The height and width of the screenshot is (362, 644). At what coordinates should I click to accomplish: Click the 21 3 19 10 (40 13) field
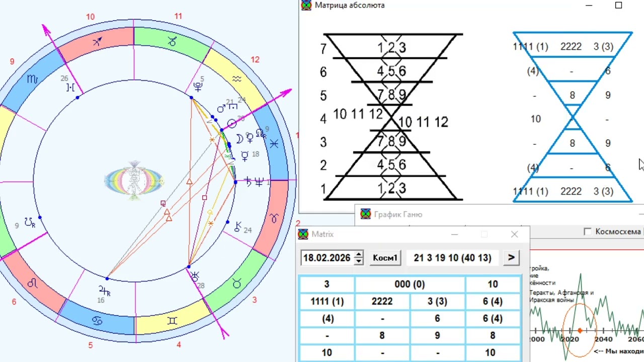pos(452,258)
